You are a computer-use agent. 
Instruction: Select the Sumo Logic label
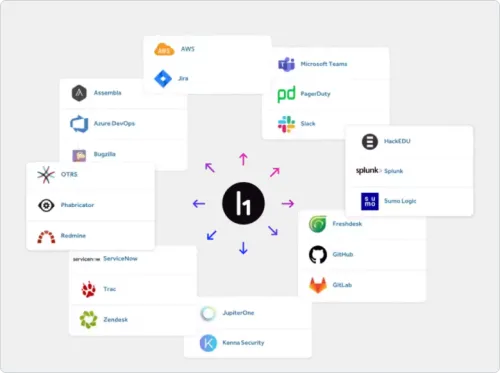click(x=400, y=201)
